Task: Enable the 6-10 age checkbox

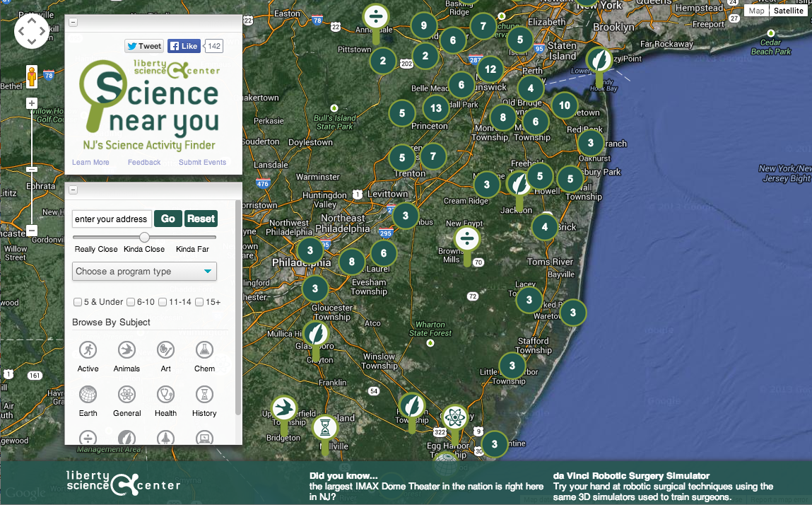Action: (131, 302)
